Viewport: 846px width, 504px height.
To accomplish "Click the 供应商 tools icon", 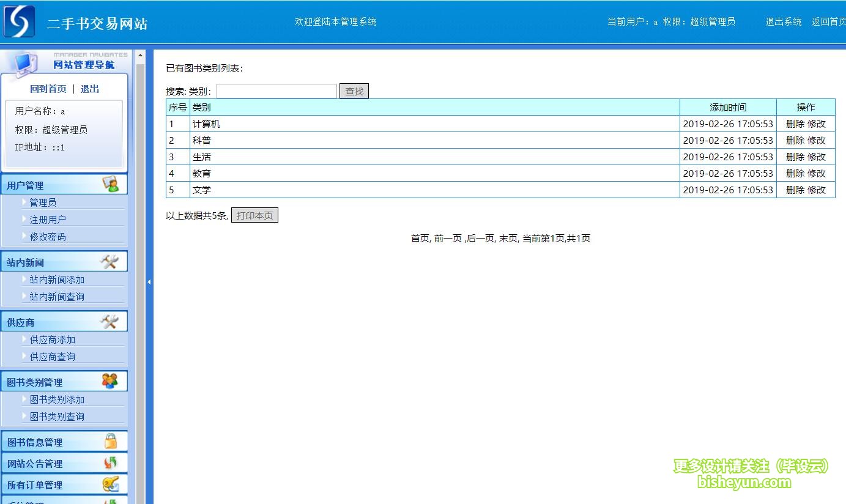I will [x=109, y=322].
